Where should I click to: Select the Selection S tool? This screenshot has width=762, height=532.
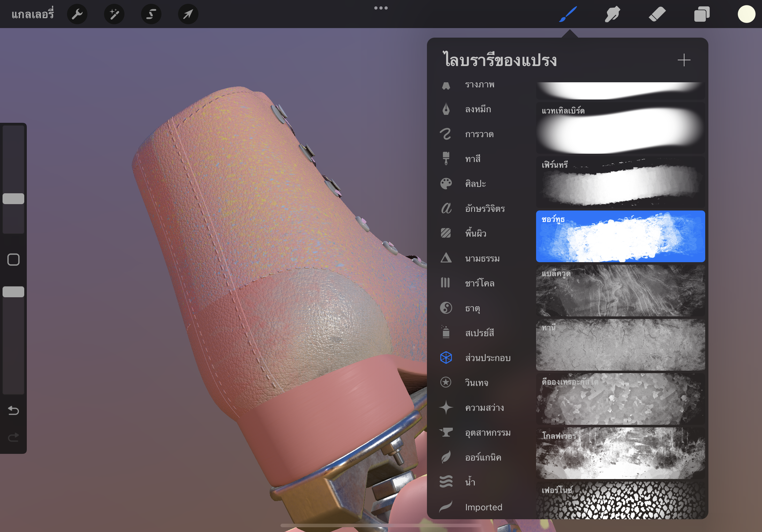coord(151,14)
